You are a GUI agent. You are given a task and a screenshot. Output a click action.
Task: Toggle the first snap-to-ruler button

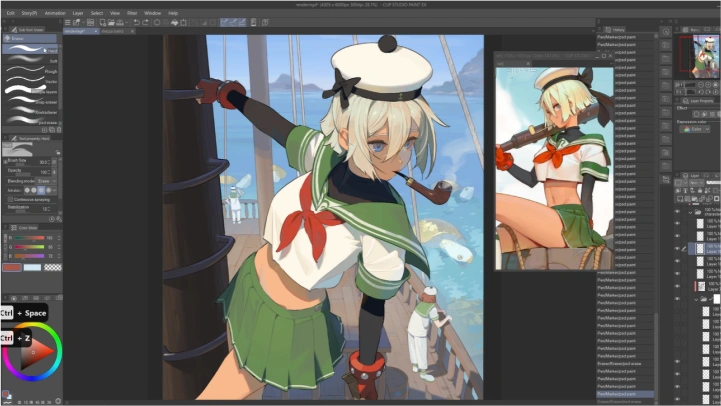[x=224, y=22]
